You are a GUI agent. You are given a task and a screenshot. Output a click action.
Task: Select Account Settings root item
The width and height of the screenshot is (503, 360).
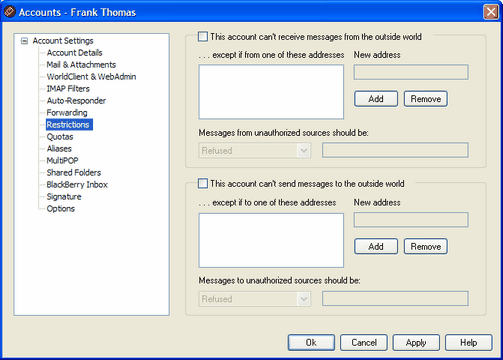coord(63,41)
